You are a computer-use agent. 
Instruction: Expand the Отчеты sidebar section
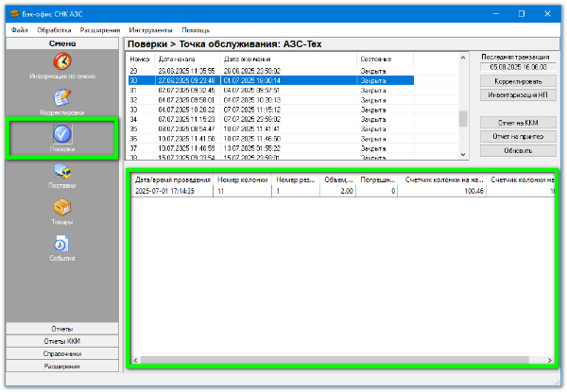coord(62,328)
